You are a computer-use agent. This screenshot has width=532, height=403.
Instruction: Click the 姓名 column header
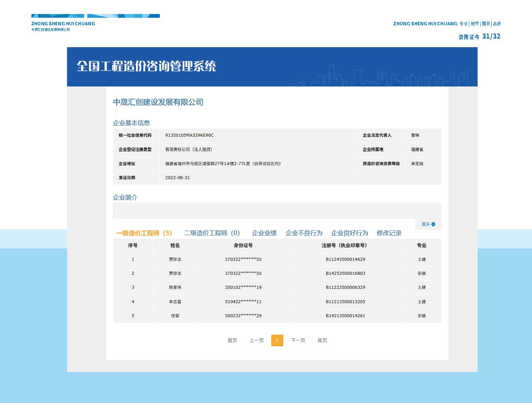coord(175,245)
